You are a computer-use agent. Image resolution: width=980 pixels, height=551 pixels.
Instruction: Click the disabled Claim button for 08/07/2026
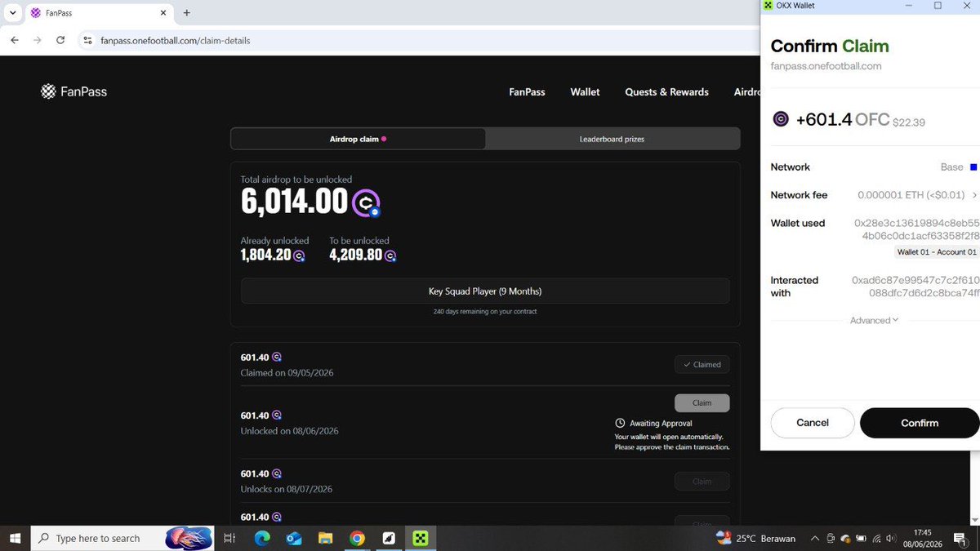pos(702,482)
